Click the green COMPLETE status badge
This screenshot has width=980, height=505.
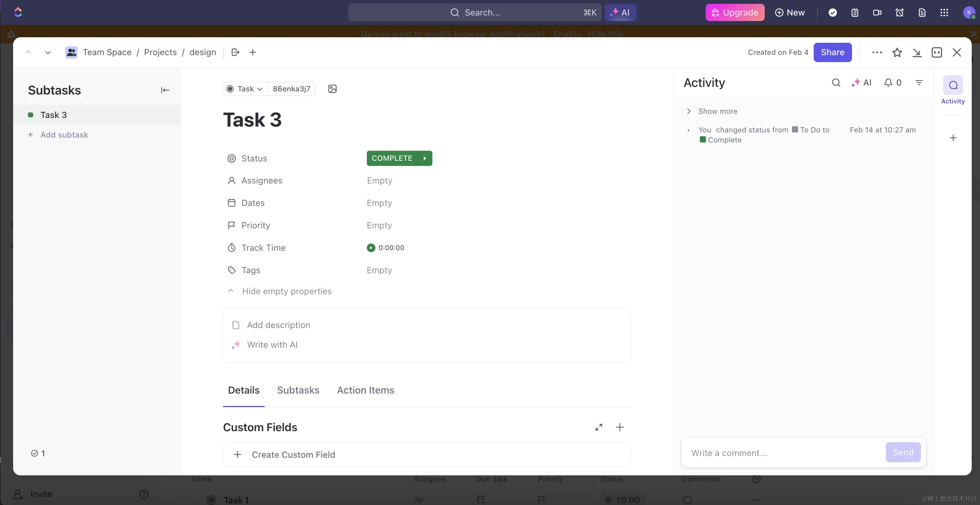pyautogui.click(x=391, y=158)
